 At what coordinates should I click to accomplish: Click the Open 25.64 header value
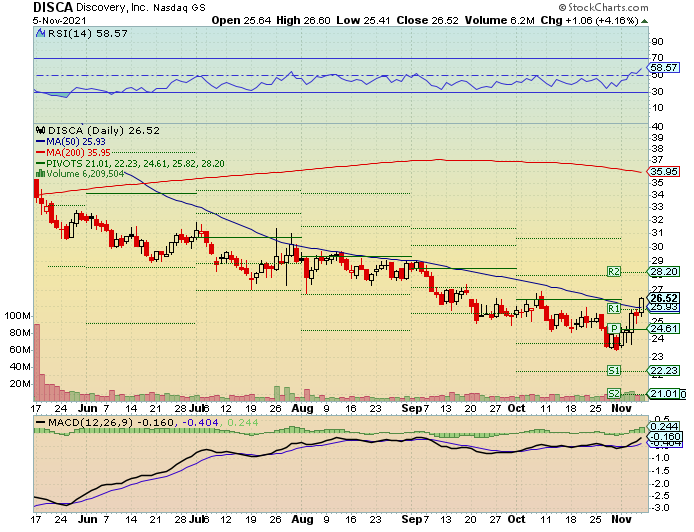coord(241,20)
